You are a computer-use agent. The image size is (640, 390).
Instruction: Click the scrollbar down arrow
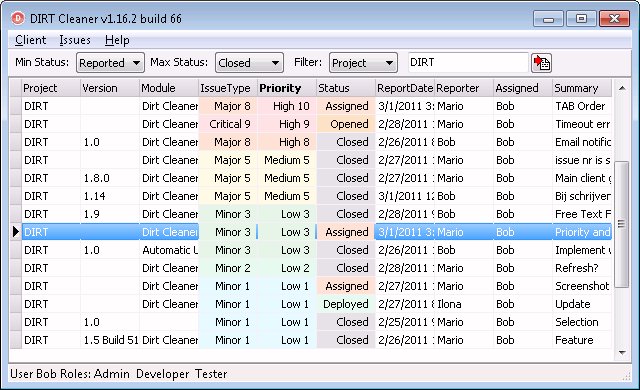point(622,352)
